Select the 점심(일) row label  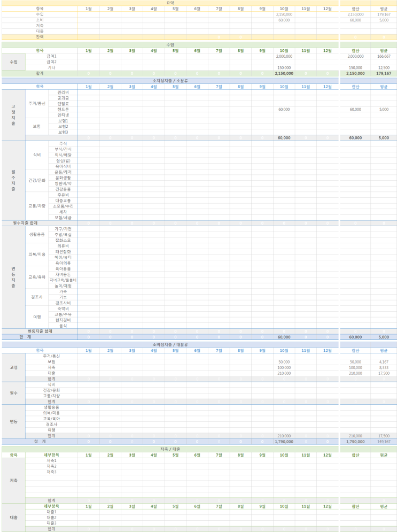tap(63, 161)
